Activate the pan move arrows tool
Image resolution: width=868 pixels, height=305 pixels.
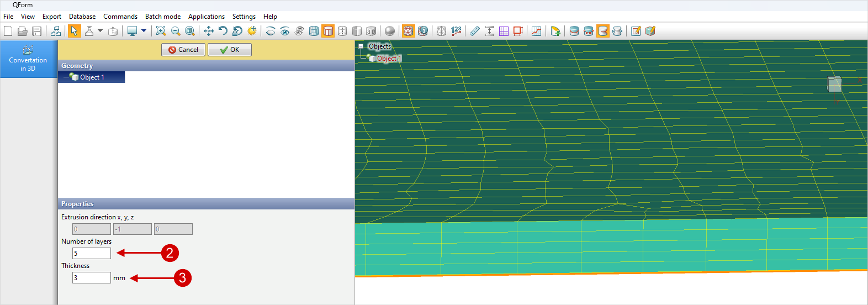(x=208, y=31)
